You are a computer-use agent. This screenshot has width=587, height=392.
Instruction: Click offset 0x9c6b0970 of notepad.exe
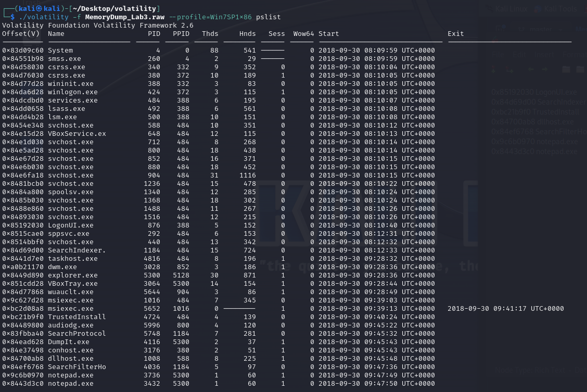(23, 375)
